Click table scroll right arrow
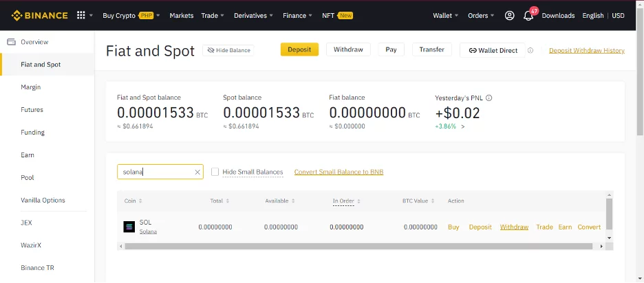 pyautogui.click(x=602, y=246)
